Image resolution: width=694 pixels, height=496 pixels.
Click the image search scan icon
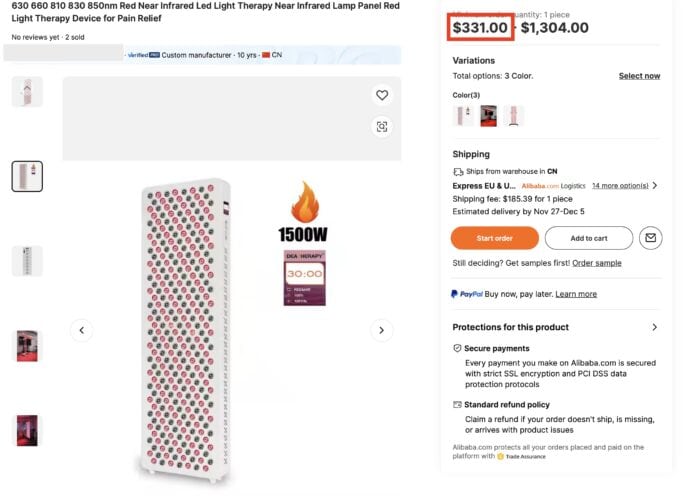(381, 126)
